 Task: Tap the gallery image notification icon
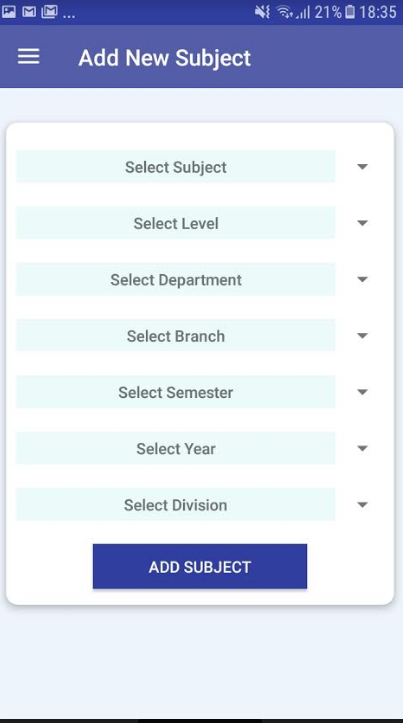click(8, 12)
